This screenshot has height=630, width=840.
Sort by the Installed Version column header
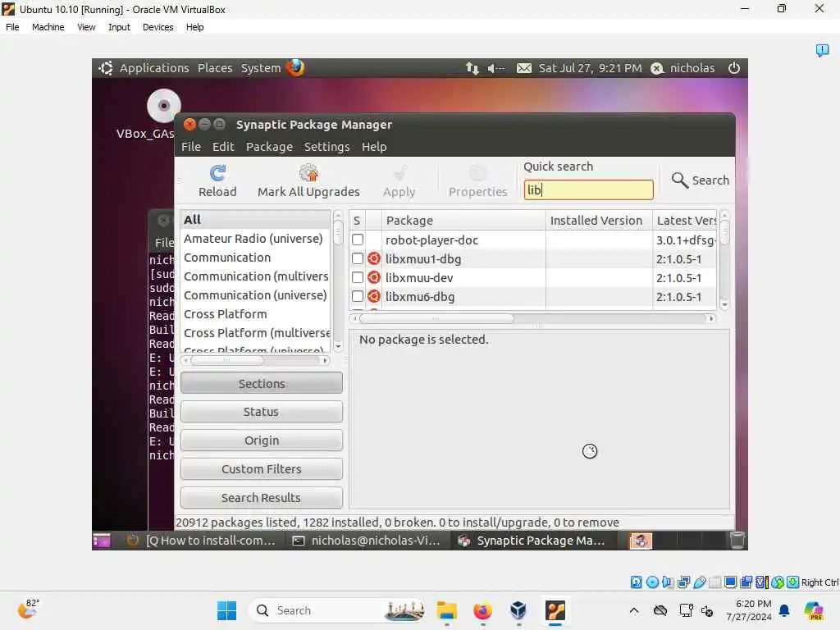point(599,220)
